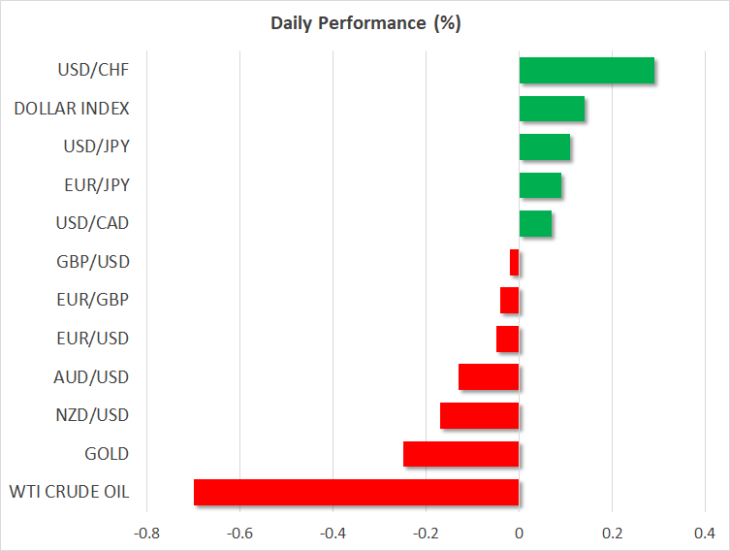Click the EUR/GBP red bar

click(x=509, y=301)
